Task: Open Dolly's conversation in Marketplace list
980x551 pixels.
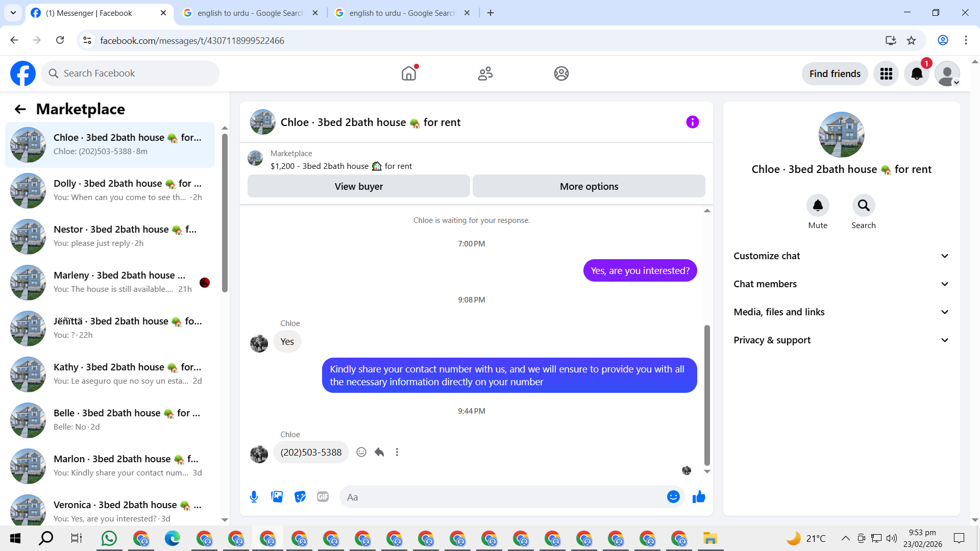Action: (x=110, y=190)
